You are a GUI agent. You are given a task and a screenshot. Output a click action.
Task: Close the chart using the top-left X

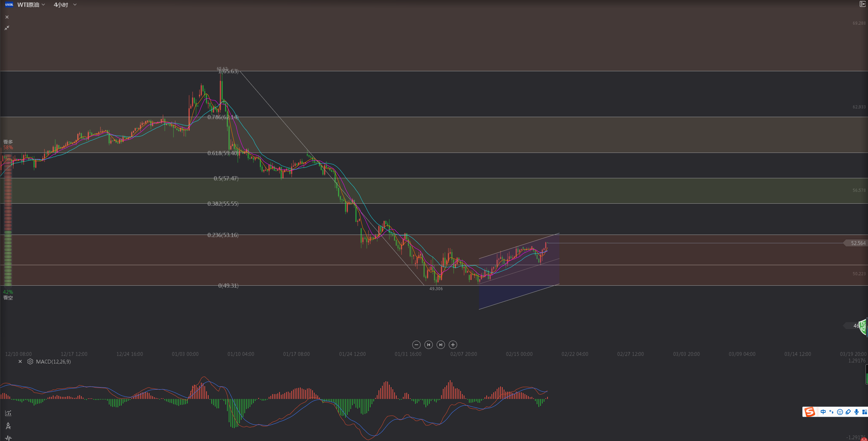coord(7,17)
